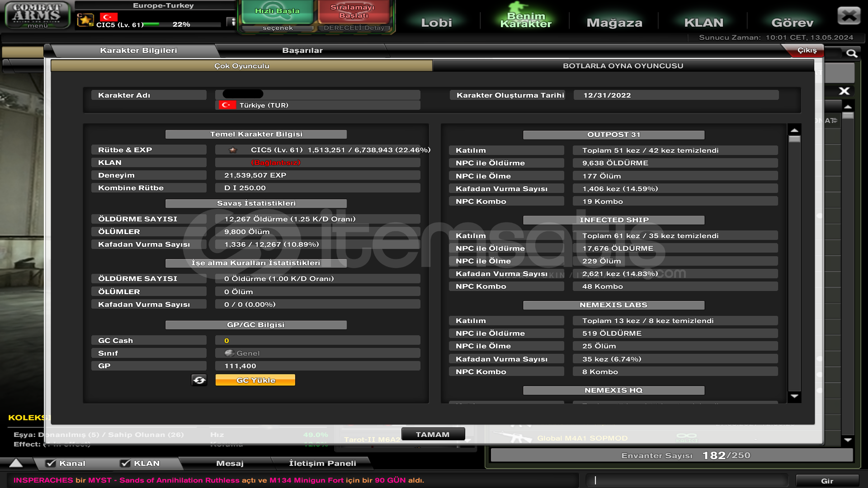Click the D I 250.00 combined rank value
868x488 pixels.
245,188
